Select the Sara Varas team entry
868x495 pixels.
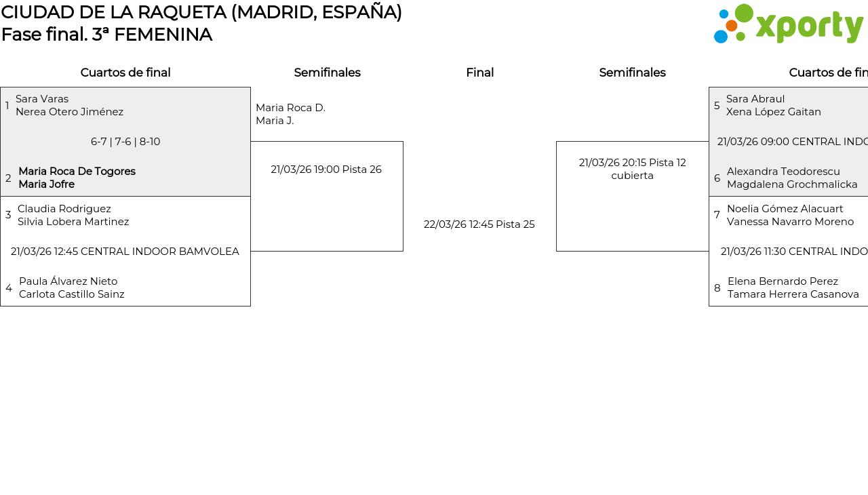tap(69, 106)
